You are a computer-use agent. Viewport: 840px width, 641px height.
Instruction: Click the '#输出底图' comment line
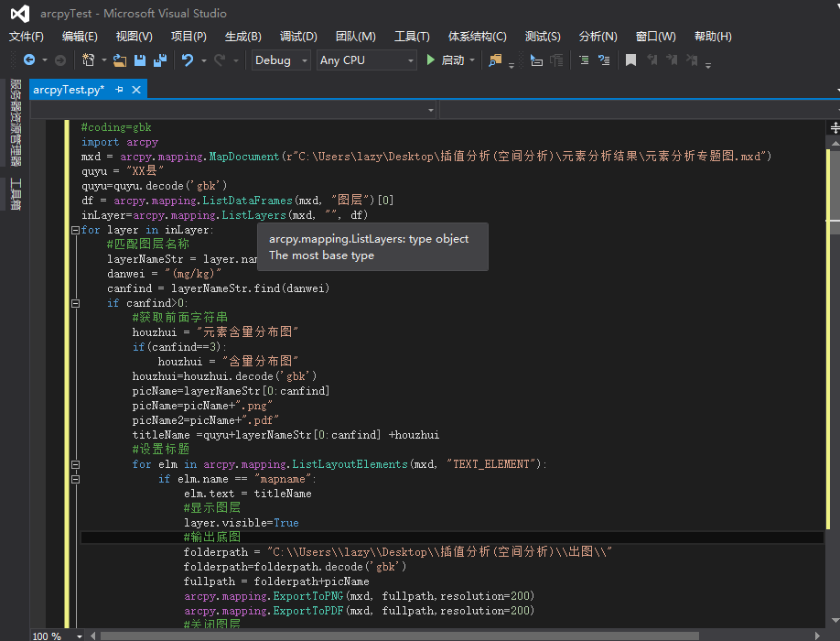(212, 537)
